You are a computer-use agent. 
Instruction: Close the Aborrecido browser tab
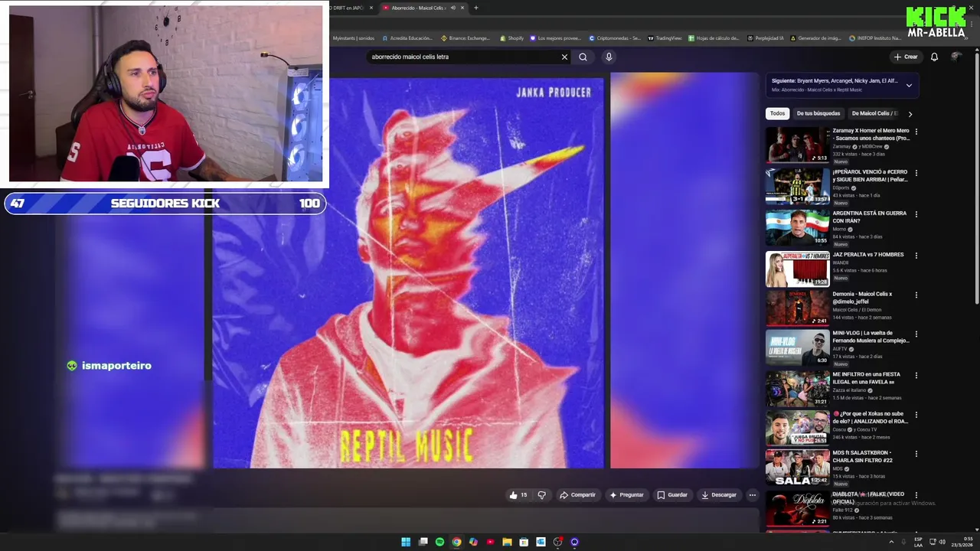tap(462, 8)
